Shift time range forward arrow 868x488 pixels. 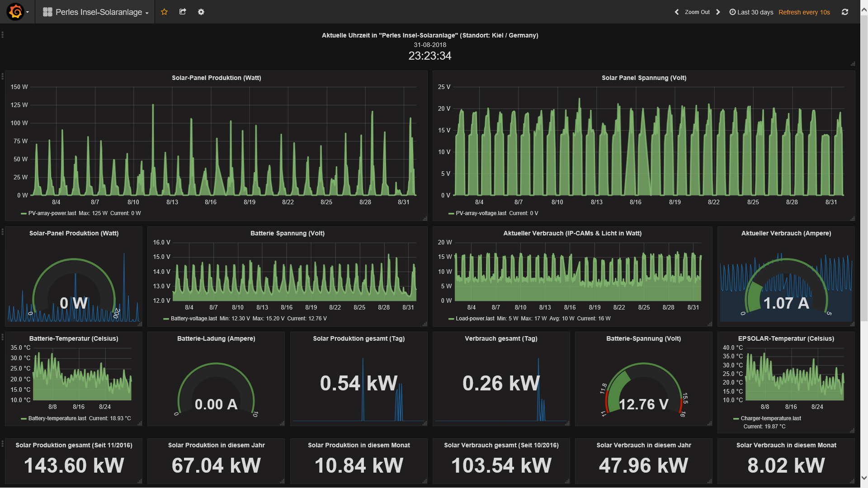coord(718,12)
